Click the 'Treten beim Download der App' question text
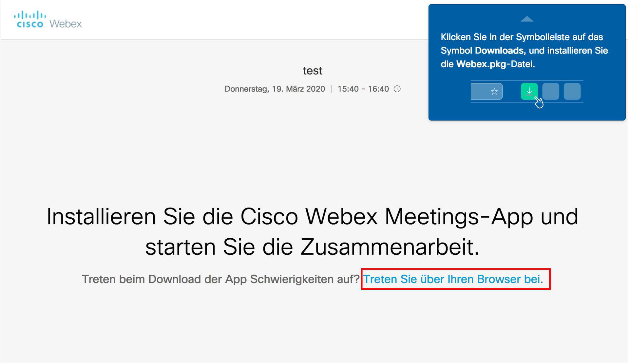Screen dimensions: 629x364 coord(220,279)
